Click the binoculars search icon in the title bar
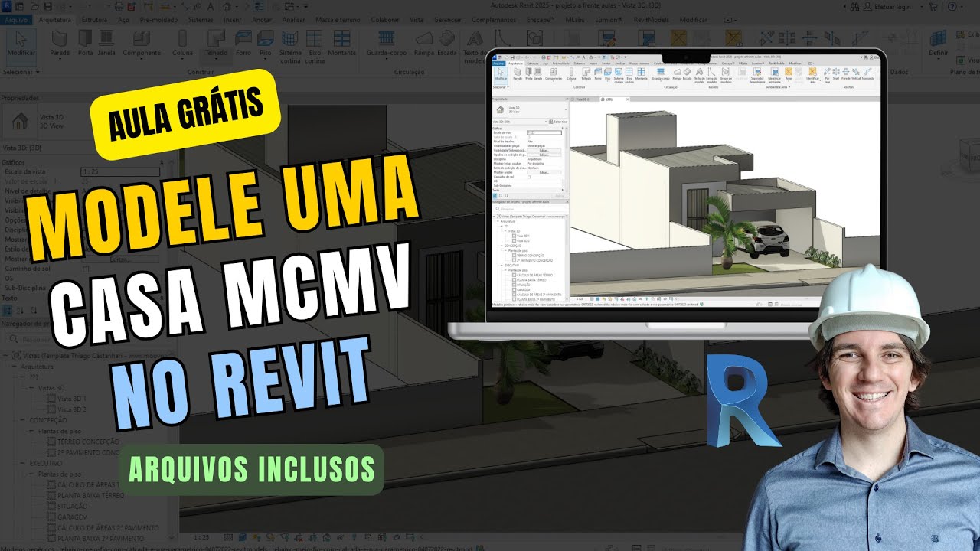The image size is (980, 551). pyautogui.click(x=854, y=7)
